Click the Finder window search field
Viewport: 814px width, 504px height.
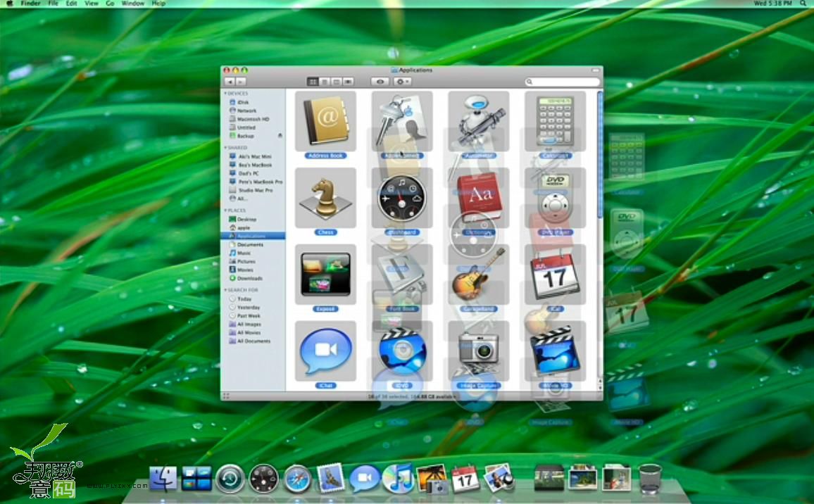coord(562,82)
